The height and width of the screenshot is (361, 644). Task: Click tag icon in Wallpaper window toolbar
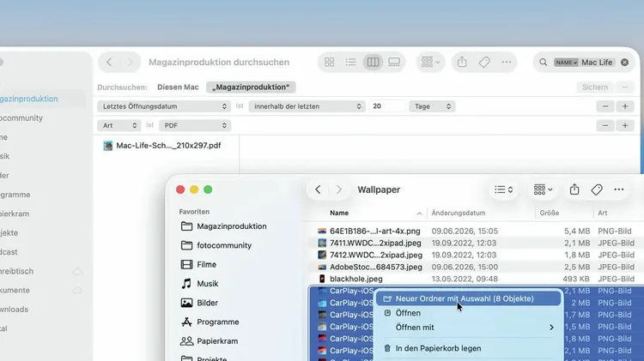tap(597, 190)
